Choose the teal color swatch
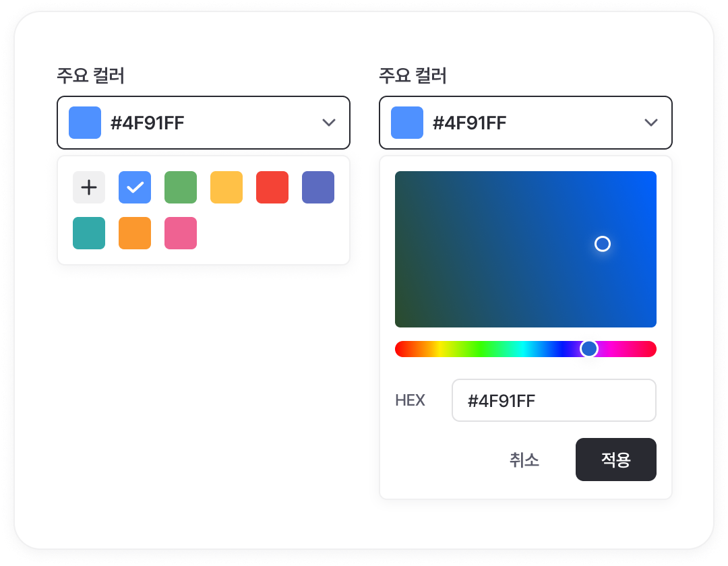 (89, 233)
